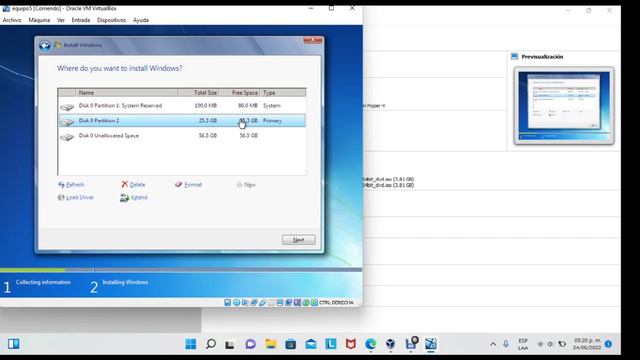This screenshot has height=360, width=640.
Task: Click the CTRL DERECHA host key indicator
Action: tap(336, 302)
